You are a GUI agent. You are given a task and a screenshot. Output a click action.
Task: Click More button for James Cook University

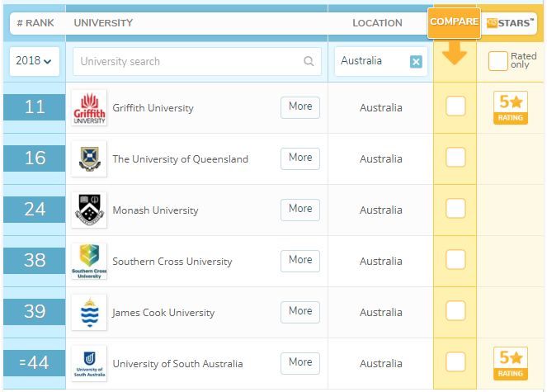click(300, 311)
